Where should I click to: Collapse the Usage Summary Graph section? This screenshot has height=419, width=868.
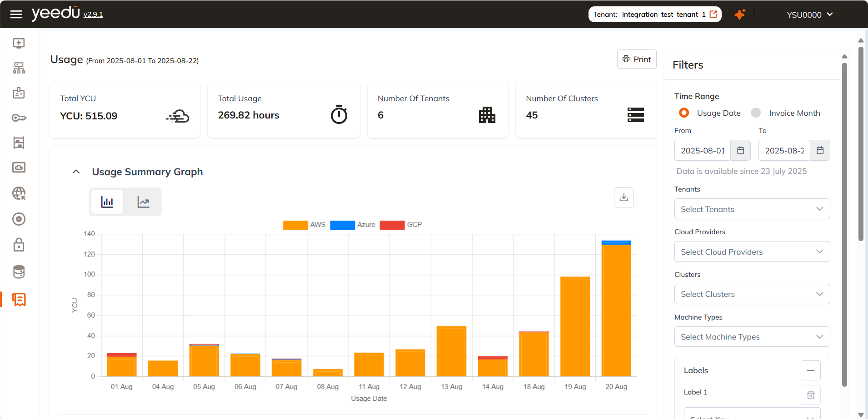tap(76, 172)
